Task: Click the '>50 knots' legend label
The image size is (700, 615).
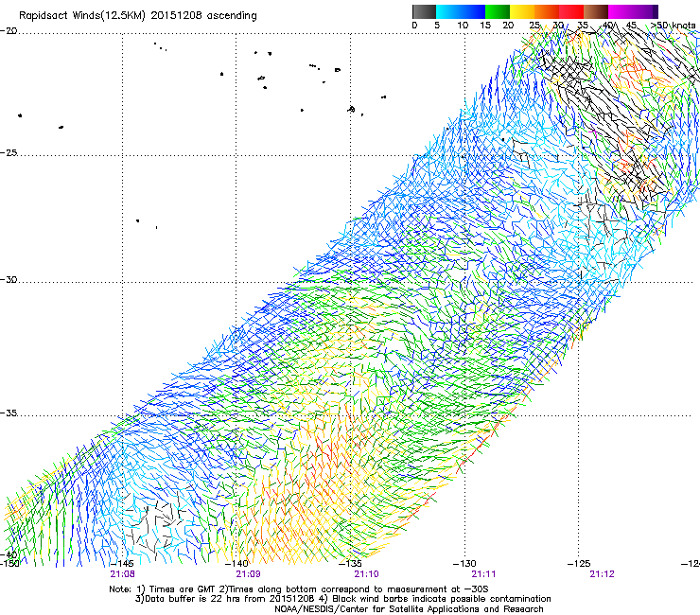Action: pos(673,26)
